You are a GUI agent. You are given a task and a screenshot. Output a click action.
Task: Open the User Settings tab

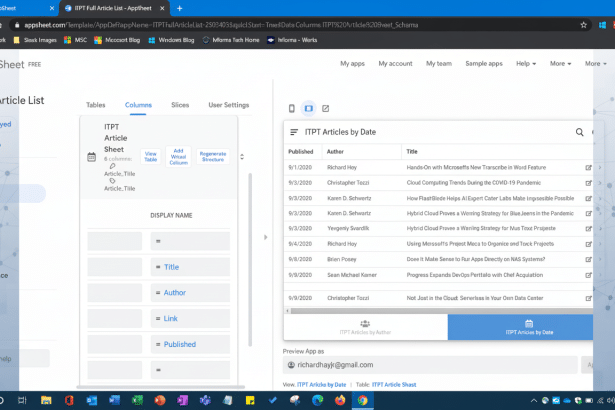(x=229, y=105)
